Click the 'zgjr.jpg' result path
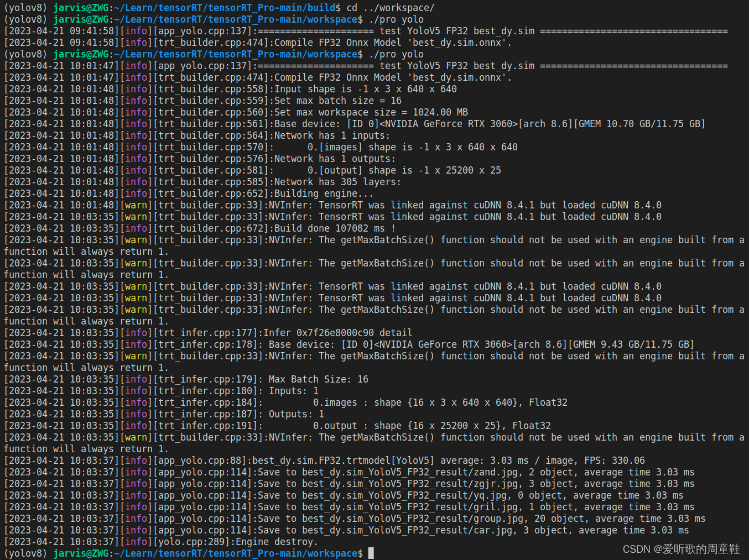 pyautogui.click(x=410, y=484)
